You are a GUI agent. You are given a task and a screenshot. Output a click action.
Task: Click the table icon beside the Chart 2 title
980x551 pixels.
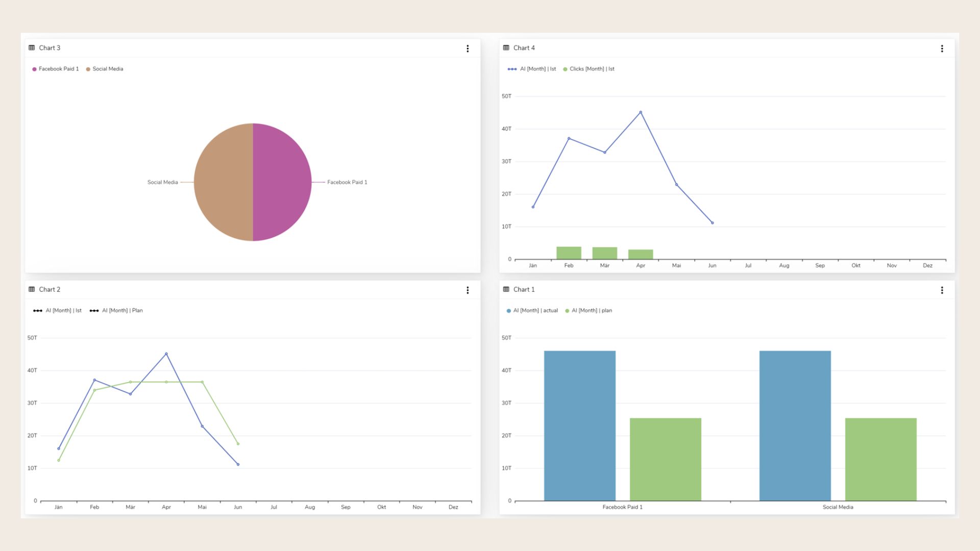pyautogui.click(x=32, y=289)
